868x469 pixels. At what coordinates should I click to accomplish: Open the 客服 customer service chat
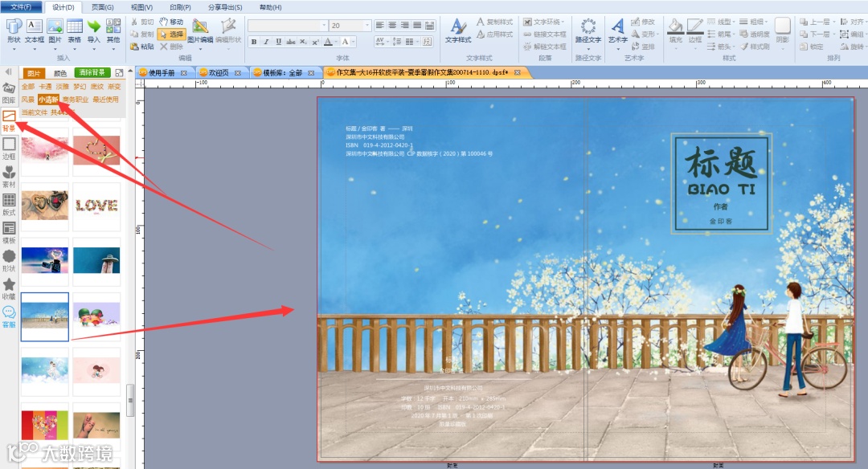click(x=9, y=317)
